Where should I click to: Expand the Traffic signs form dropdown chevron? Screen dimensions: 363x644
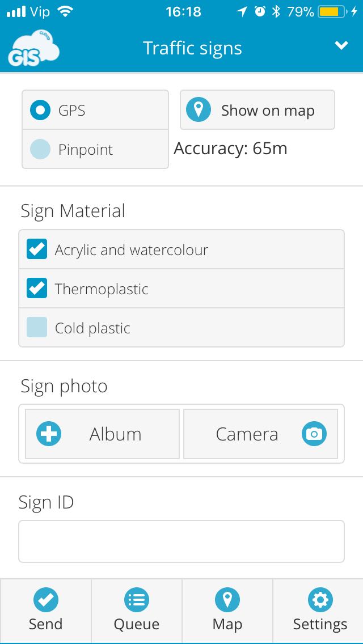(x=341, y=45)
